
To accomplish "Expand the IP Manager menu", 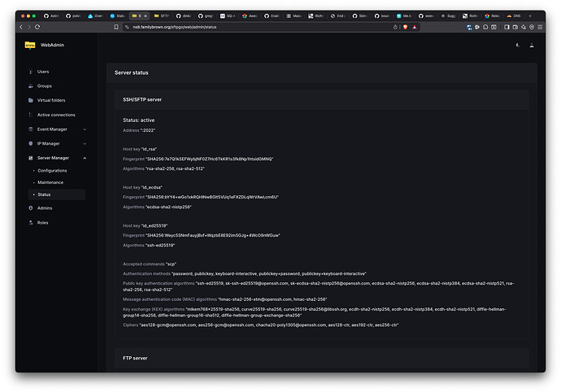I will 57,144.
